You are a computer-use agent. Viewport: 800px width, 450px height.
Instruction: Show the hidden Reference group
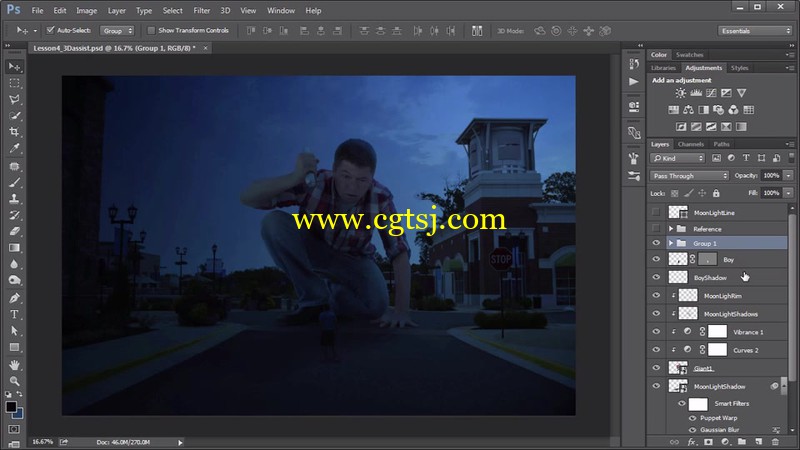click(x=656, y=229)
